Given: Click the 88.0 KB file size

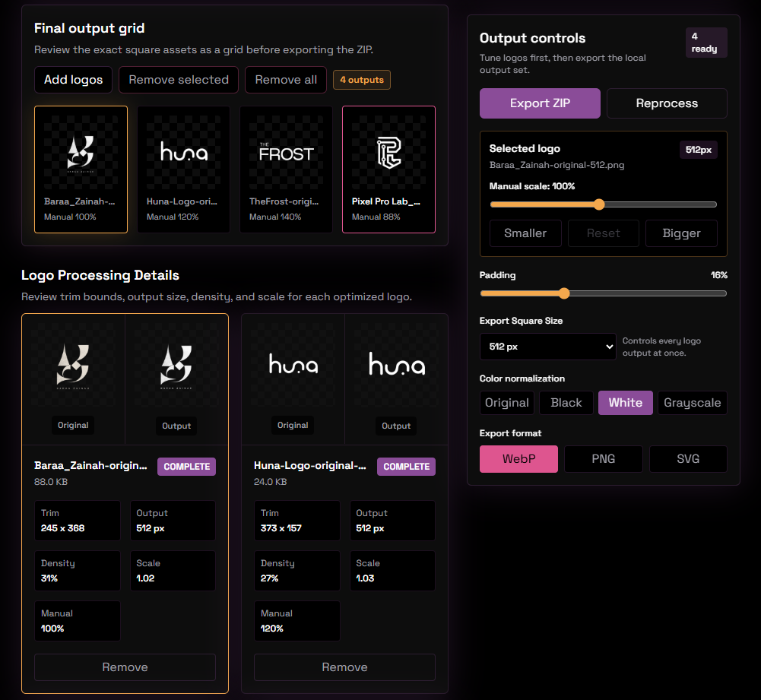Looking at the screenshot, I should pyautogui.click(x=51, y=482).
